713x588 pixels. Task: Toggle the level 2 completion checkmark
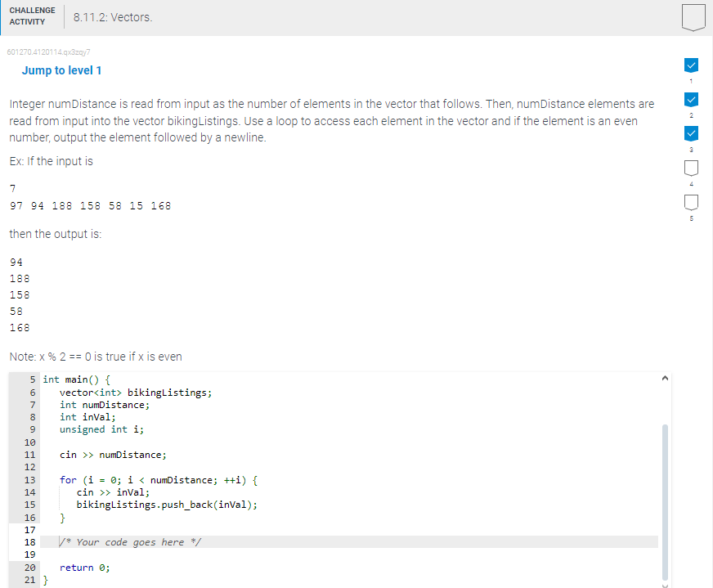(691, 99)
